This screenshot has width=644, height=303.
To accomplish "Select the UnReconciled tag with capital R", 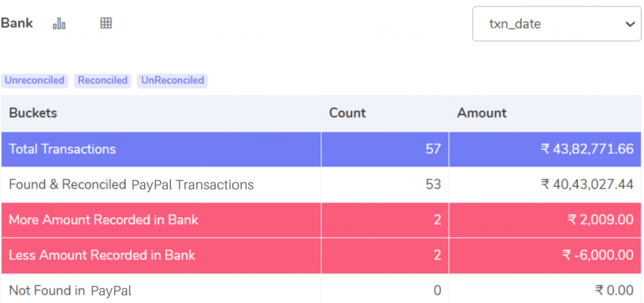I will [x=172, y=80].
